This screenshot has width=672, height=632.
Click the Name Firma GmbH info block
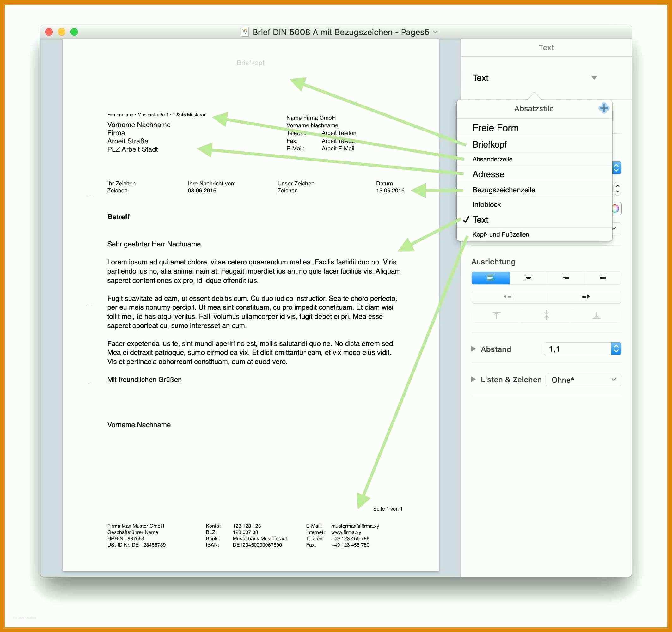coord(311,118)
